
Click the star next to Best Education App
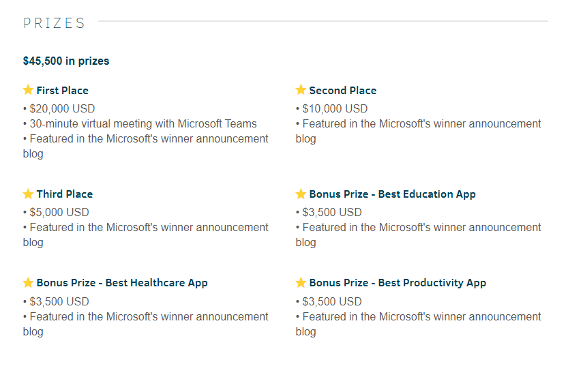coord(301,194)
